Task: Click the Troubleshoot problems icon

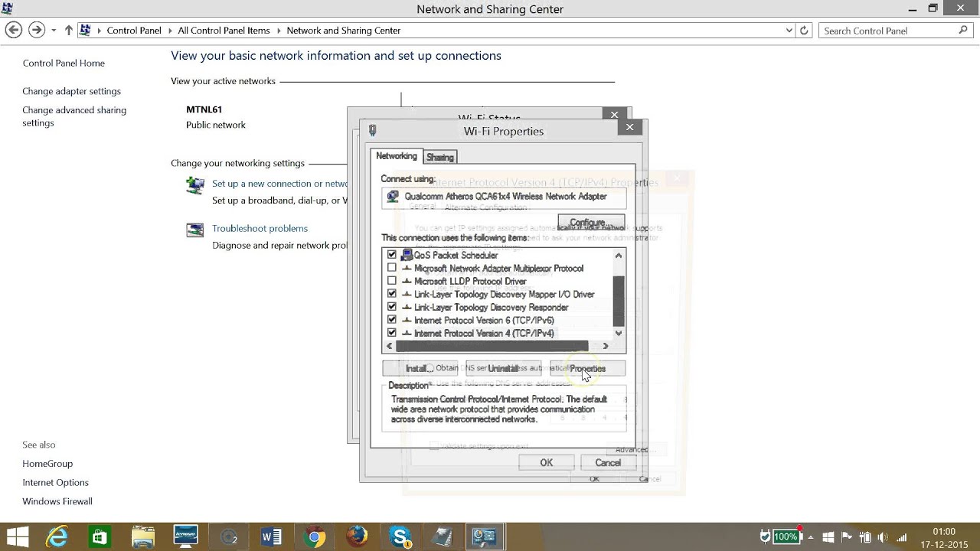Action: pyautogui.click(x=195, y=230)
